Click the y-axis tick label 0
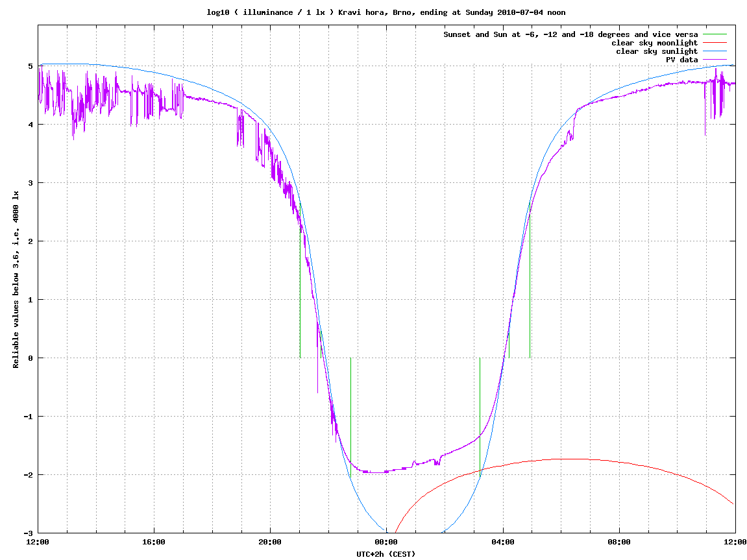The height and width of the screenshot is (560, 747). (x=31, y=358)
